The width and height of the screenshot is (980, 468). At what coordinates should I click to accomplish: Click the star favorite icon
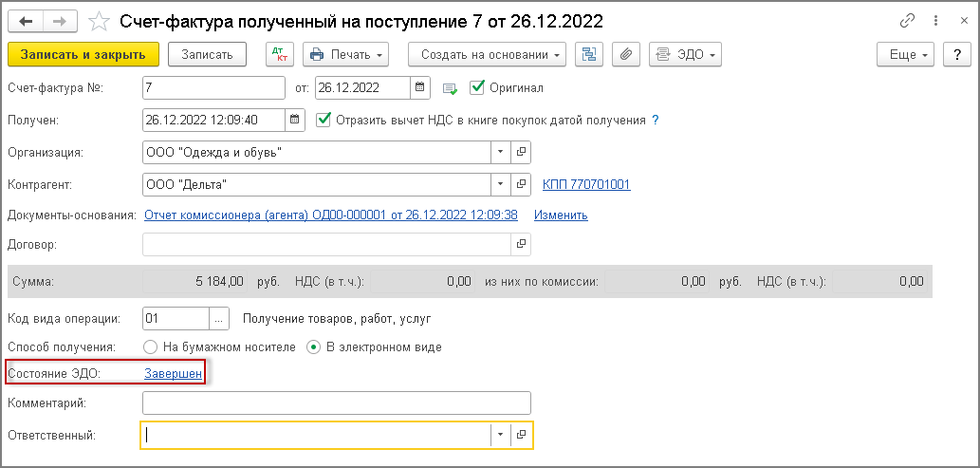[98, 20]
